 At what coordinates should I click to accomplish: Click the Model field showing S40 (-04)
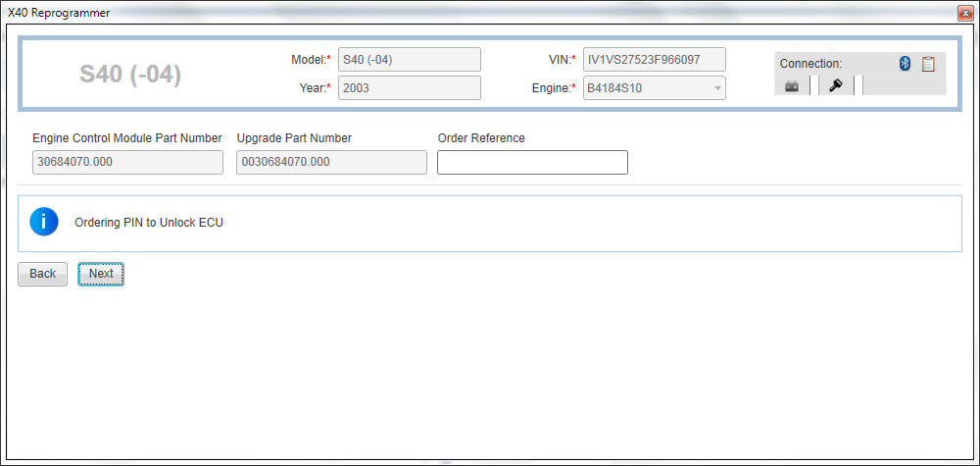point(410,60)
